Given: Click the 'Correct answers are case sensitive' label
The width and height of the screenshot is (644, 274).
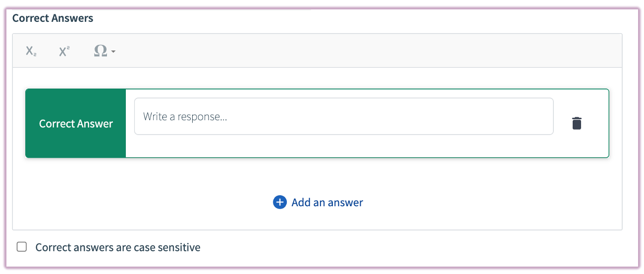Looking at the screenshot, I should pos(118,247).
